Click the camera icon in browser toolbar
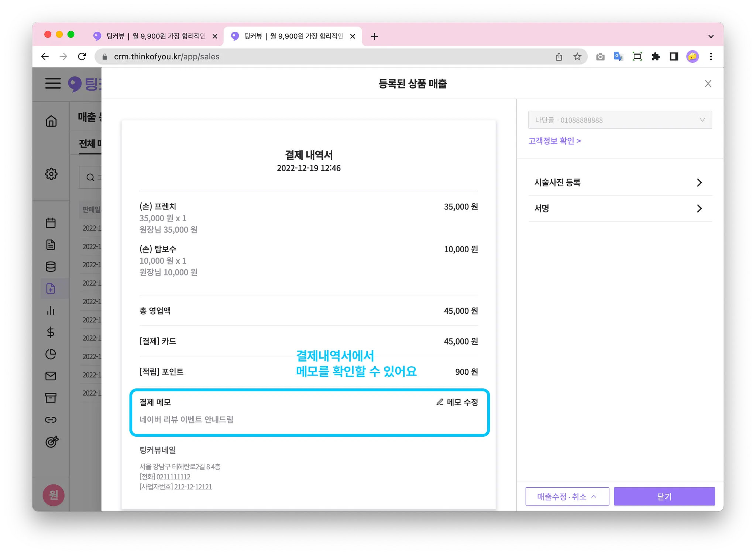Screen dimensions: 756x554 pos(600,56)
